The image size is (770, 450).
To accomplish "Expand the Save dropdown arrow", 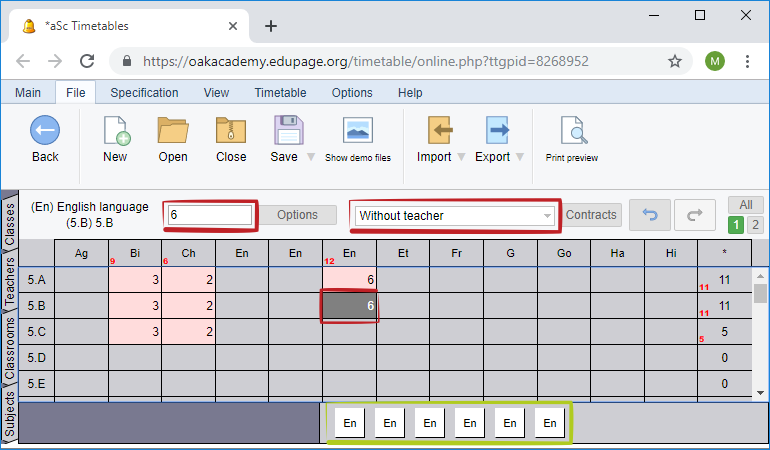I will pyautogui.click(x=311, y=157).
